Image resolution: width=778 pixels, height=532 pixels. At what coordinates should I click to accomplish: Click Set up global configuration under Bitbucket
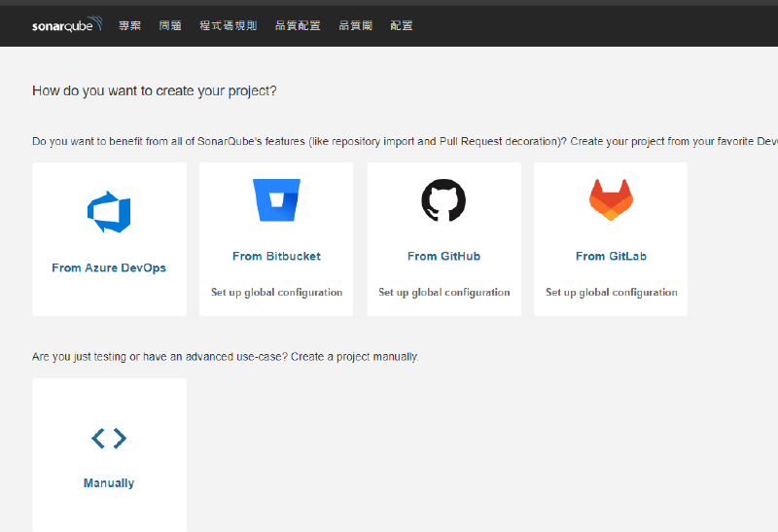(276, 293)
